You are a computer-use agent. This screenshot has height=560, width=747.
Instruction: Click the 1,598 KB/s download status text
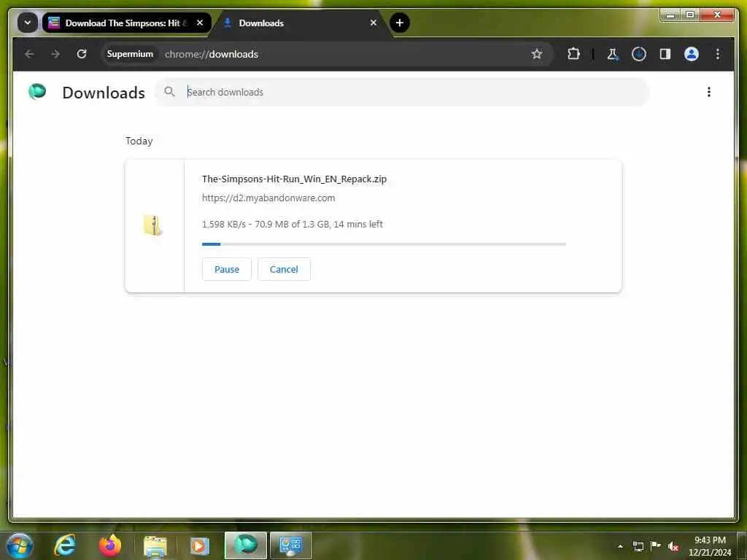coord(292,224)
